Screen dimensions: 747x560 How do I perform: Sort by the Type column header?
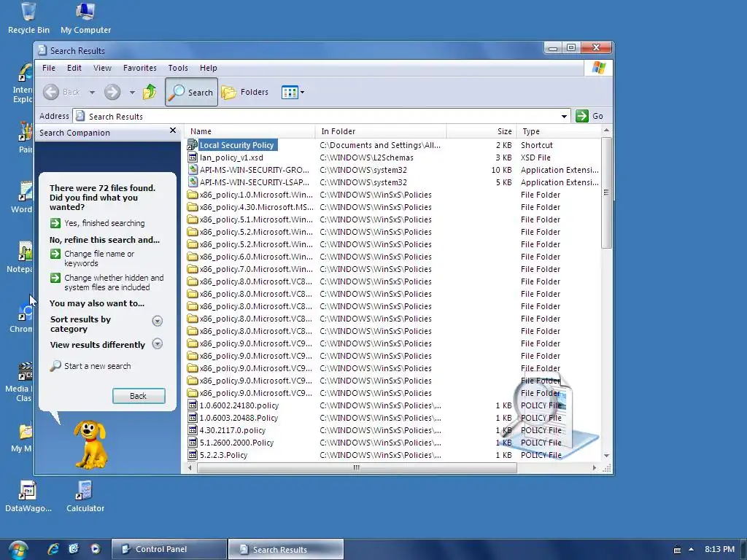click(560, 131)
